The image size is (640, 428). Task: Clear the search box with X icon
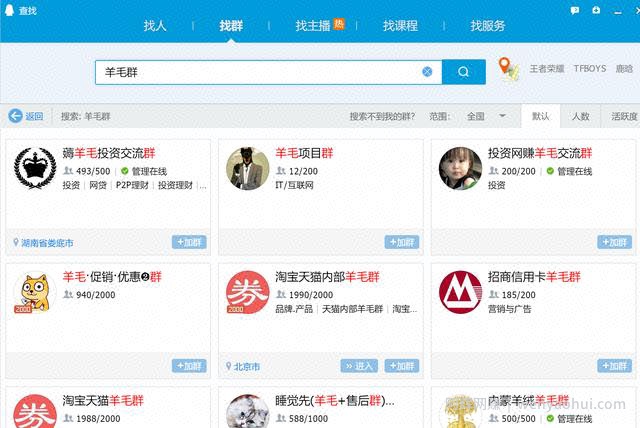pyautogui.click(x=427, y=72)
